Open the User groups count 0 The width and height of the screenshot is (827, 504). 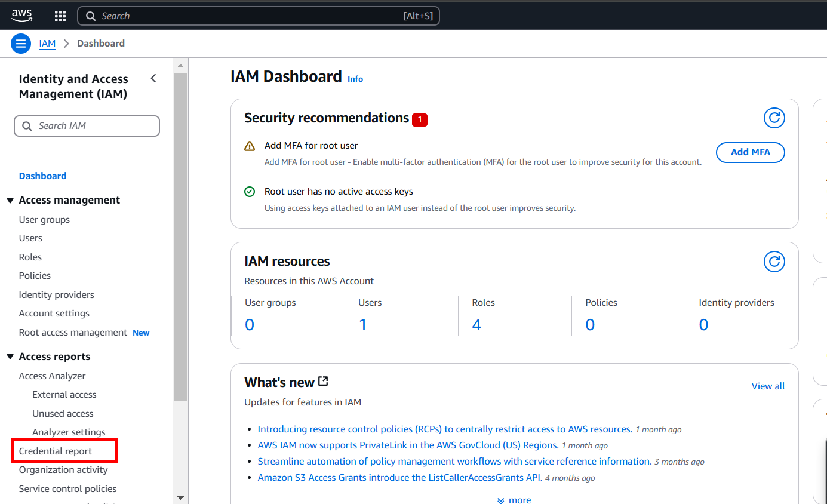[x=250, y=325]
